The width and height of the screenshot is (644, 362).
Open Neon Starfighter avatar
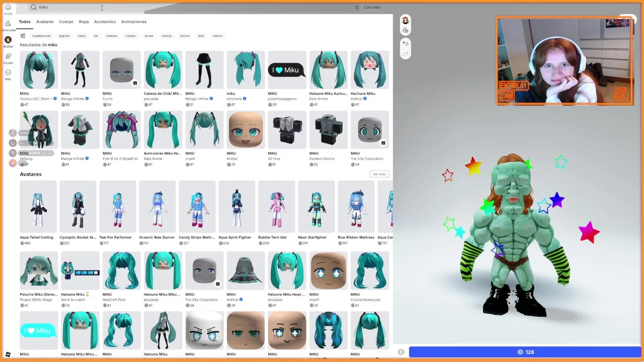[316, 207]
